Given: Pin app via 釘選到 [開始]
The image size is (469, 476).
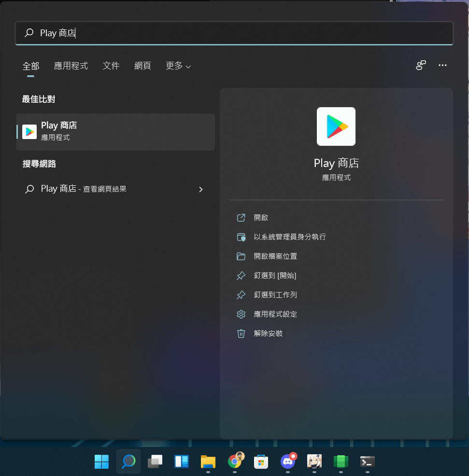Looking at the screenshot, I should 274,276.
